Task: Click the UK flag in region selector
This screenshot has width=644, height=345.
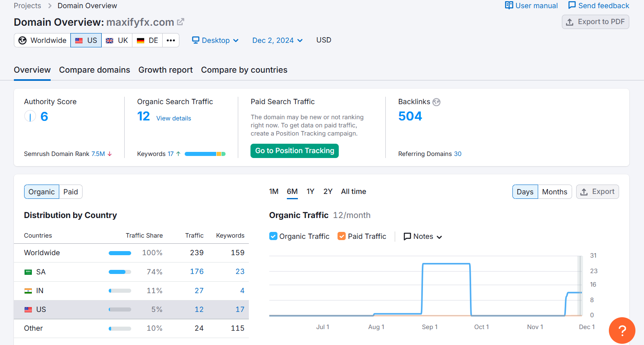Action: 110,40
